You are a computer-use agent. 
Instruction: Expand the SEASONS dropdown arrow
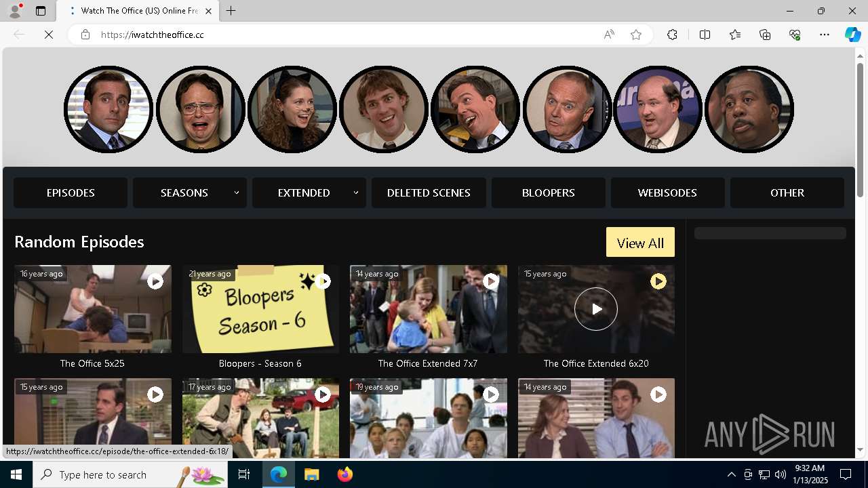(237, 192)
